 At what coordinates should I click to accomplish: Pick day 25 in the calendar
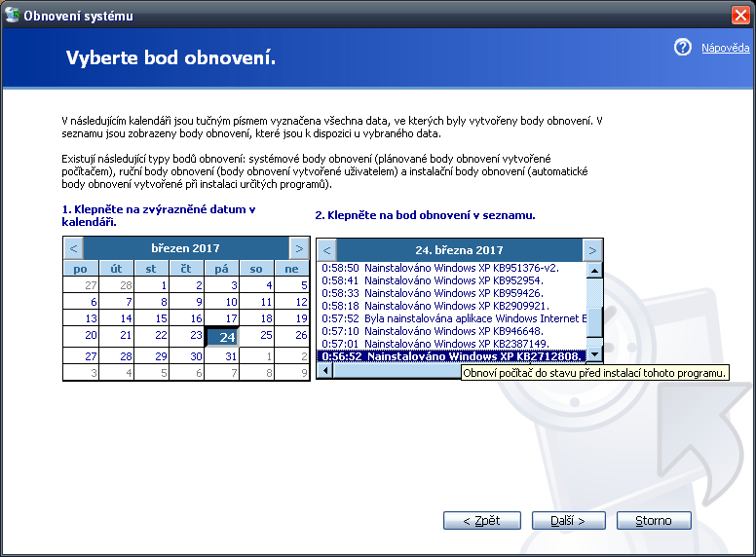coord(257,335)
